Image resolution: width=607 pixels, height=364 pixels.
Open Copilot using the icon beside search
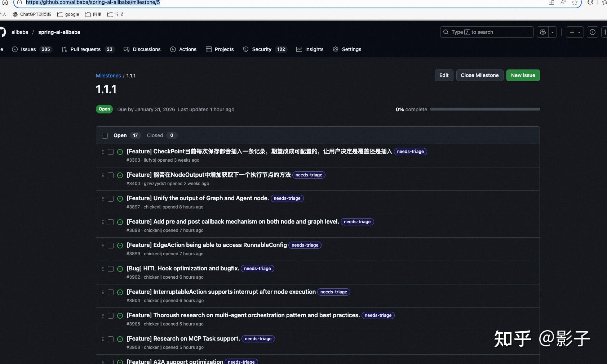tap(543, 32)
